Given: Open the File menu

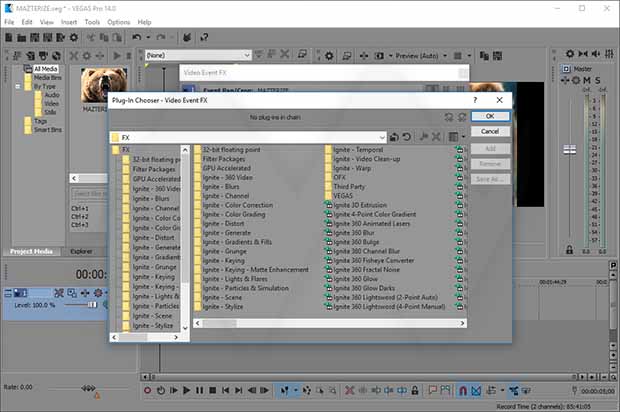Looking at the screenshot, I should coord(9,22).
